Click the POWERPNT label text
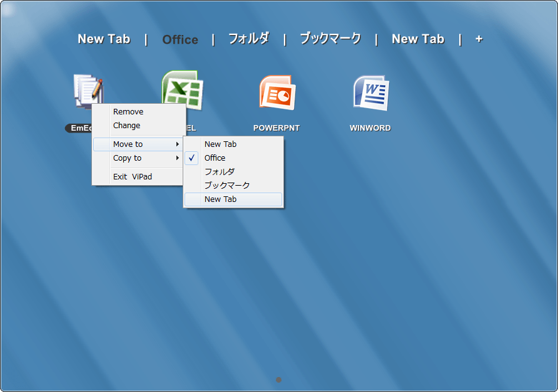The image size is (558, 392). click(x=276, y=128)
